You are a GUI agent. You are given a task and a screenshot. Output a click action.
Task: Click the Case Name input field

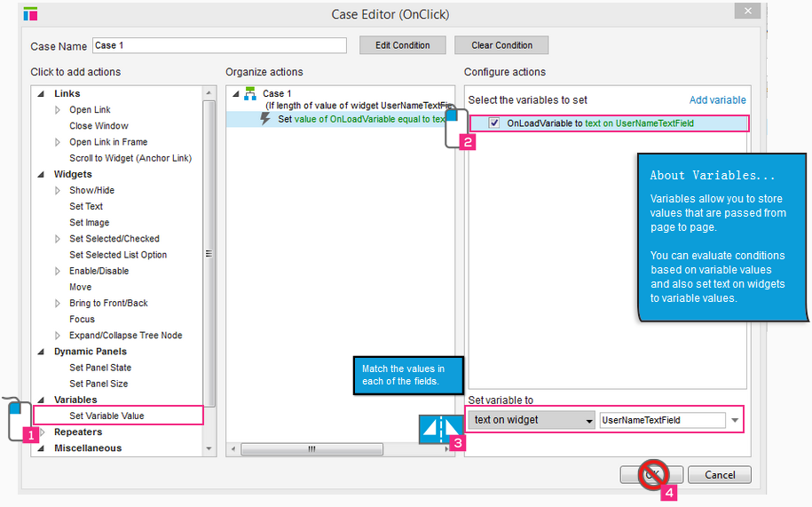(219, 45)
